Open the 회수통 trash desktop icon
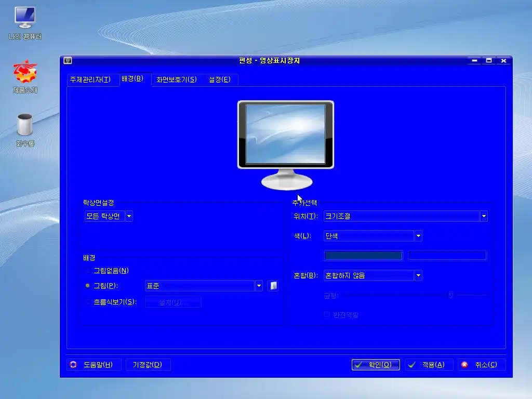 pyautogui.click(x=25, y=130)
